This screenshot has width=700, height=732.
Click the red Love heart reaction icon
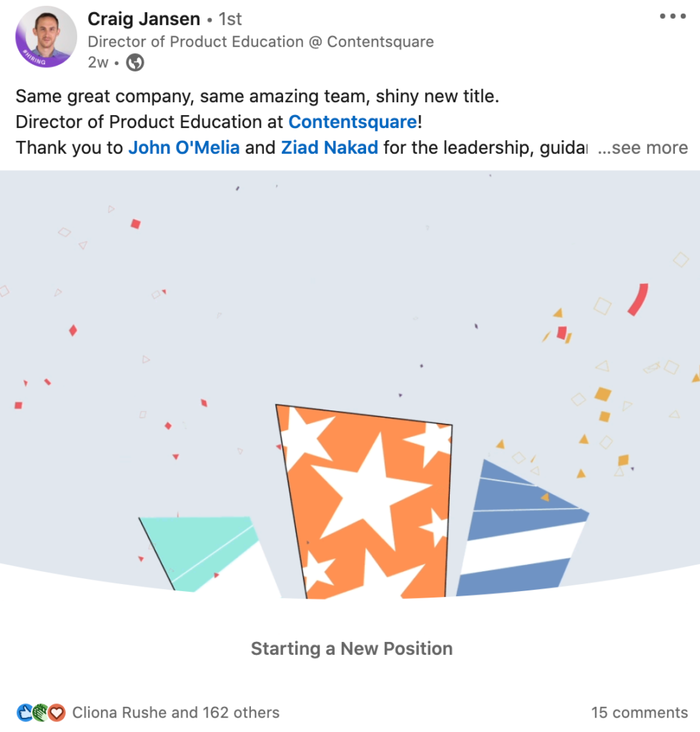pyautogui.click(x=56, y=712)
